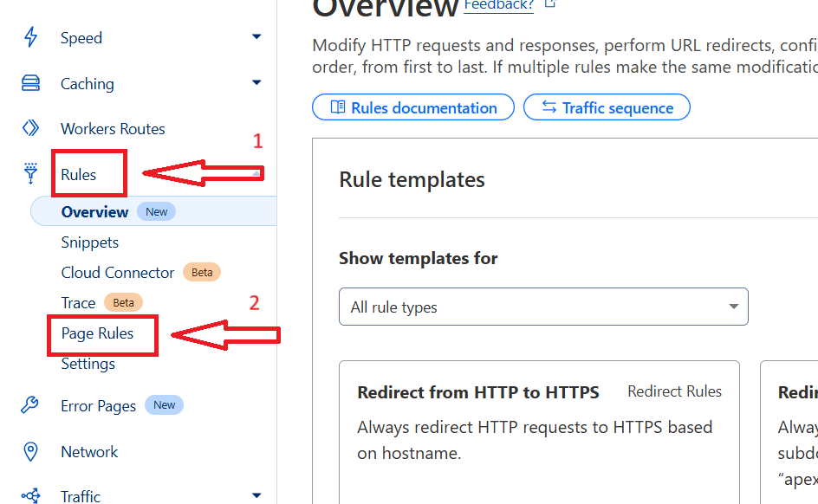The width and height of the screenshot is (818, 504).
Task: Click the Rules funnel icon
Action: [30, 173]
